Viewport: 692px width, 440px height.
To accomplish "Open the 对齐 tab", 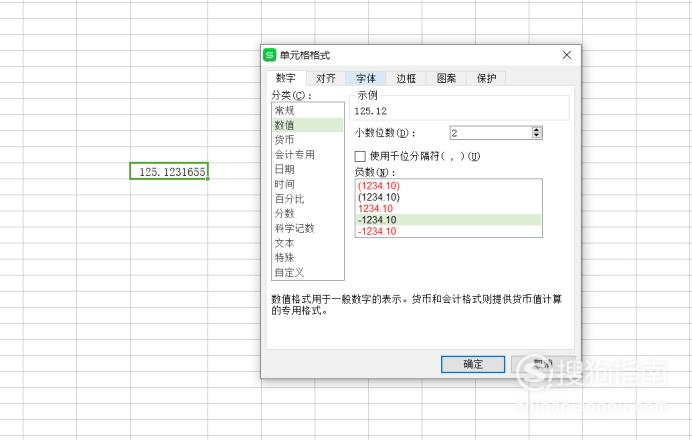I will click(x=326, y=79).
